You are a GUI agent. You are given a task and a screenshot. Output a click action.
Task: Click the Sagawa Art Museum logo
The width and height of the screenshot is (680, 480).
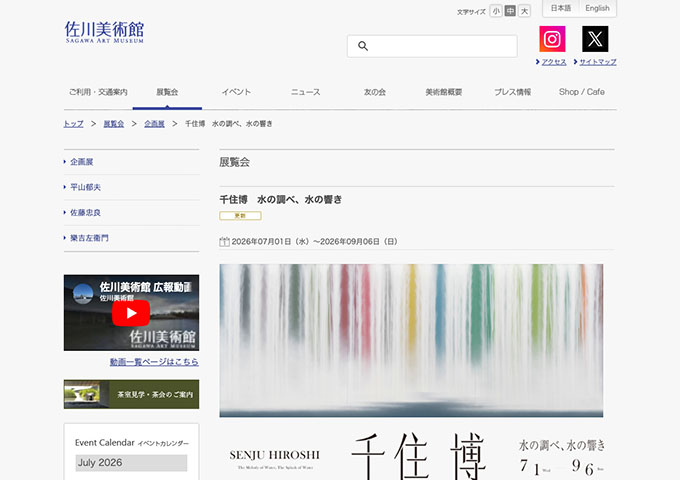[x=104, y=32]
